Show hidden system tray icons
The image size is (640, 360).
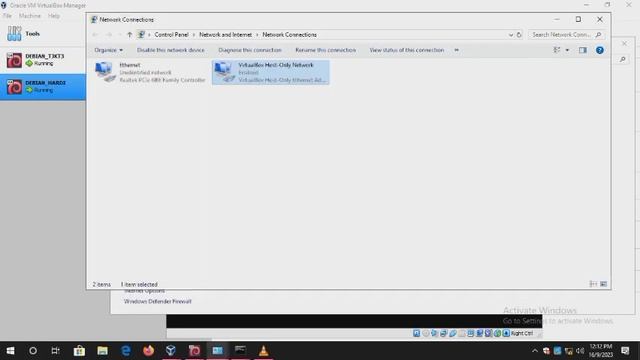tap(535, 351)
